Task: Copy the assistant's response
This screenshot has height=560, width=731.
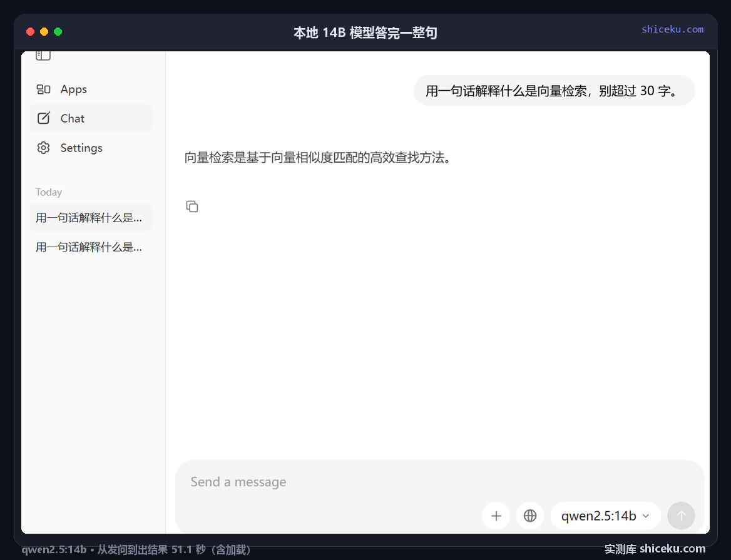Action: click(192, 206)
